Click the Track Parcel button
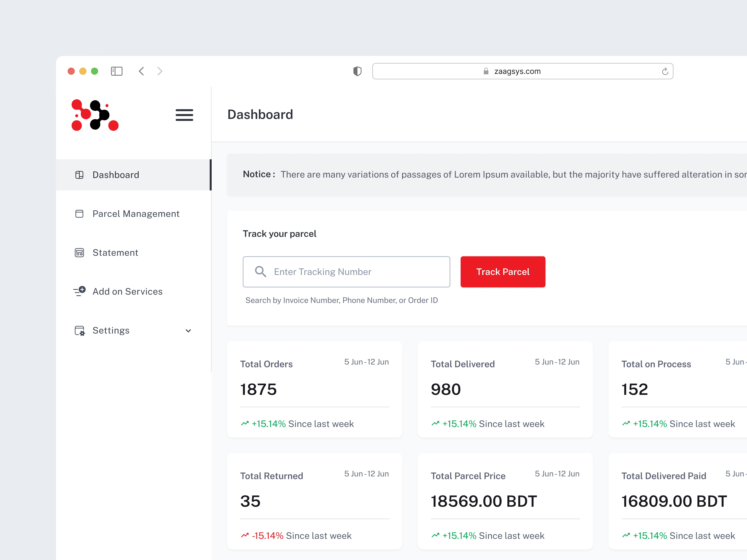747x560 pixels. point(503,272)
